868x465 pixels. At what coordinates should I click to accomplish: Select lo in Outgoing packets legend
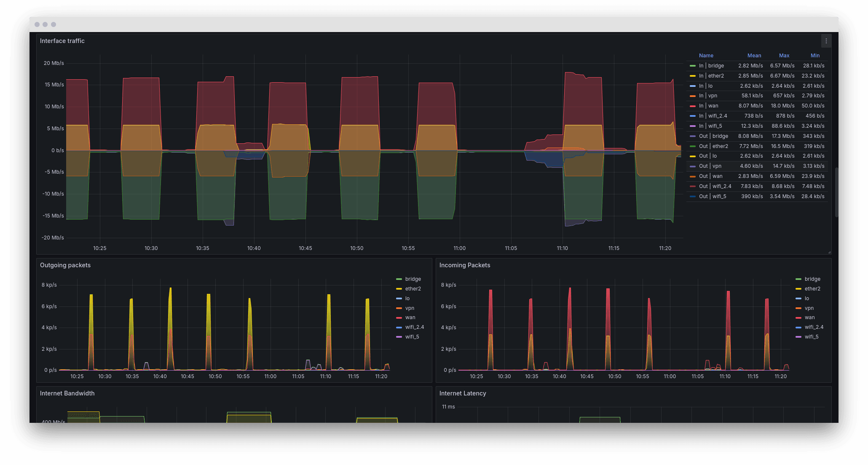pos(407,298)
